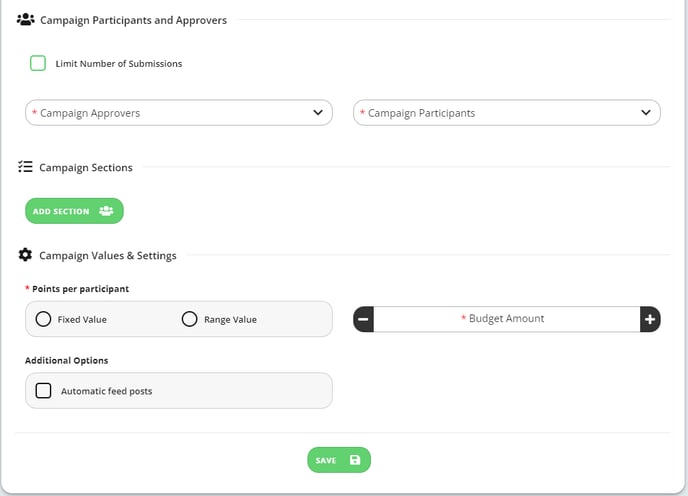Click the people group icon beside Campaign Participants and Approvers
The height and width of the screenshot is (496, 688).
(25, 20)
